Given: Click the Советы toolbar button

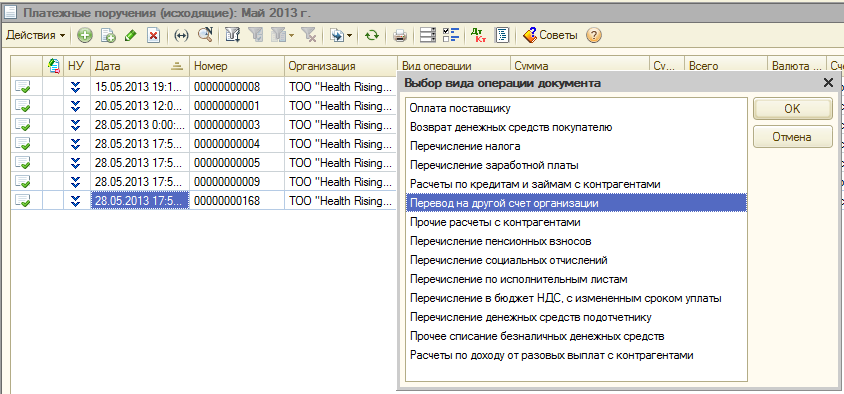Looking at the screenshot, I should pos(551,36).
